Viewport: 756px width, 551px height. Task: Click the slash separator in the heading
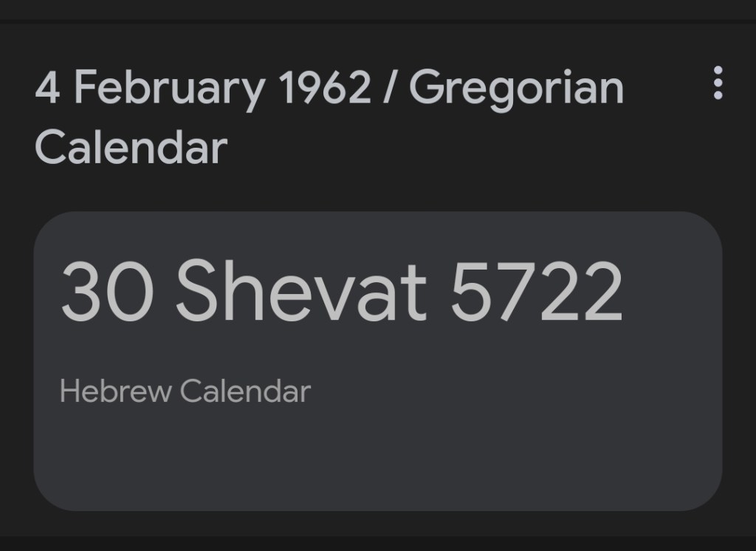click(x=390, y=89)
